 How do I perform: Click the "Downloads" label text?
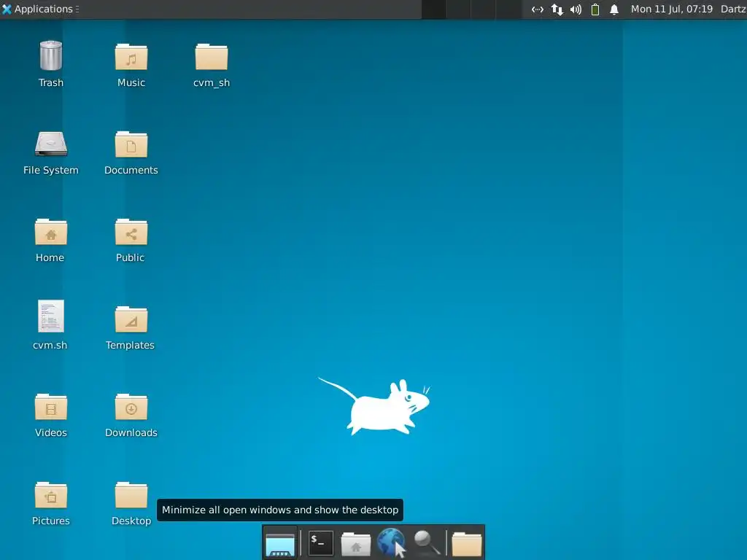pyautogui.click(x=131, y=432)
